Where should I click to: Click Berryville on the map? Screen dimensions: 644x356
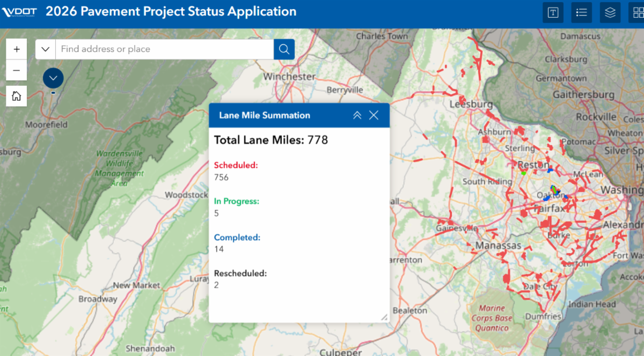345,90
